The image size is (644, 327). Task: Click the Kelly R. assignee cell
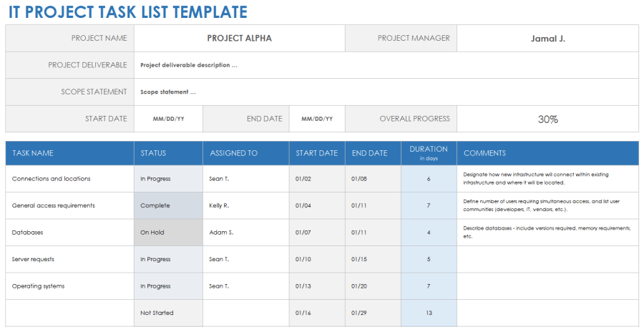245,205
